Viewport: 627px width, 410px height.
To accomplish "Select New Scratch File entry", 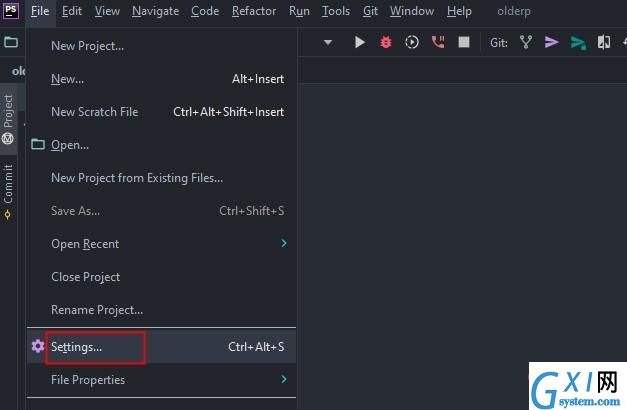I will point(162,112).
